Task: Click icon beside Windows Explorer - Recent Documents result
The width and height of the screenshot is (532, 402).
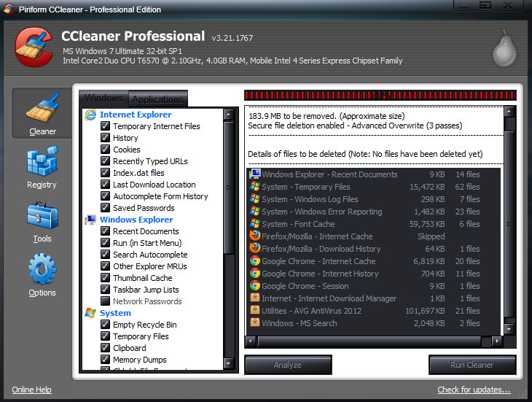Action: [255, 174]
